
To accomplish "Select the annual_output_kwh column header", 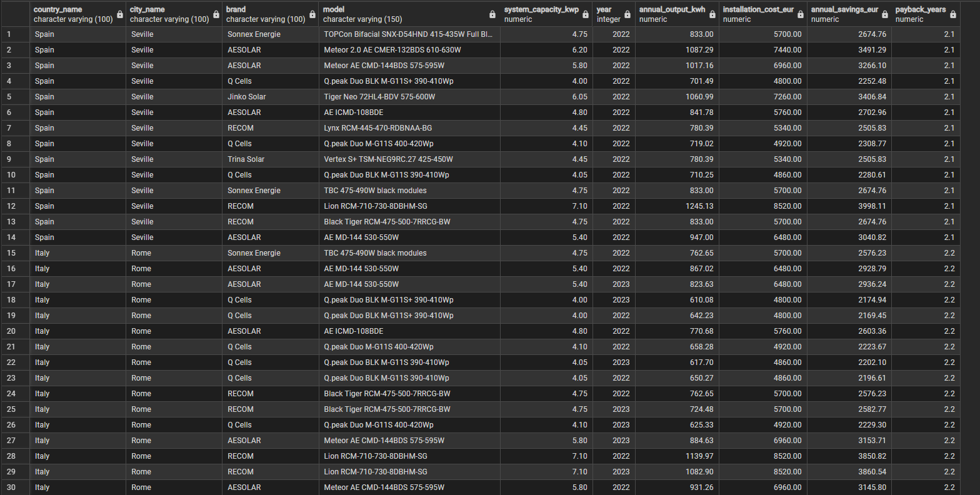I will click(677, 14).
